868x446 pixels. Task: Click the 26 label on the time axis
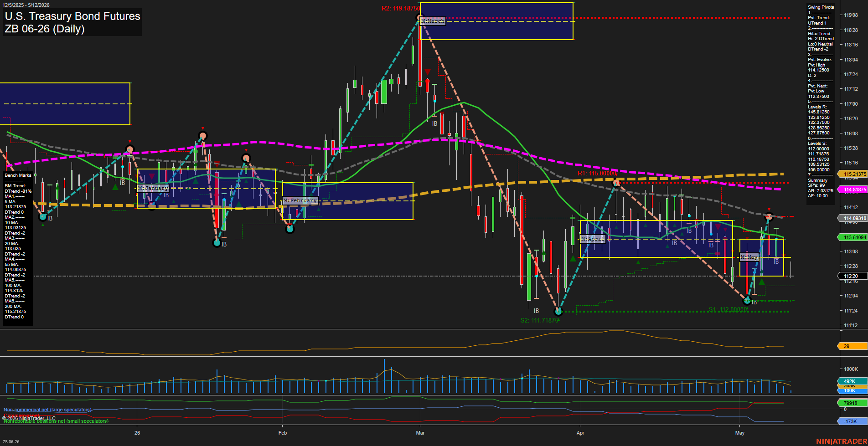point(137,433)
